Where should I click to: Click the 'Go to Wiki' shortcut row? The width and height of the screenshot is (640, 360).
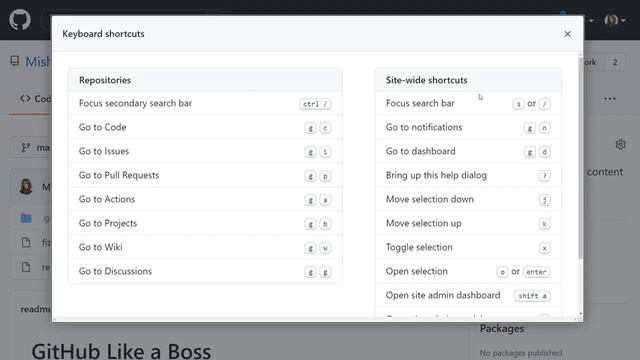point(205,247)
